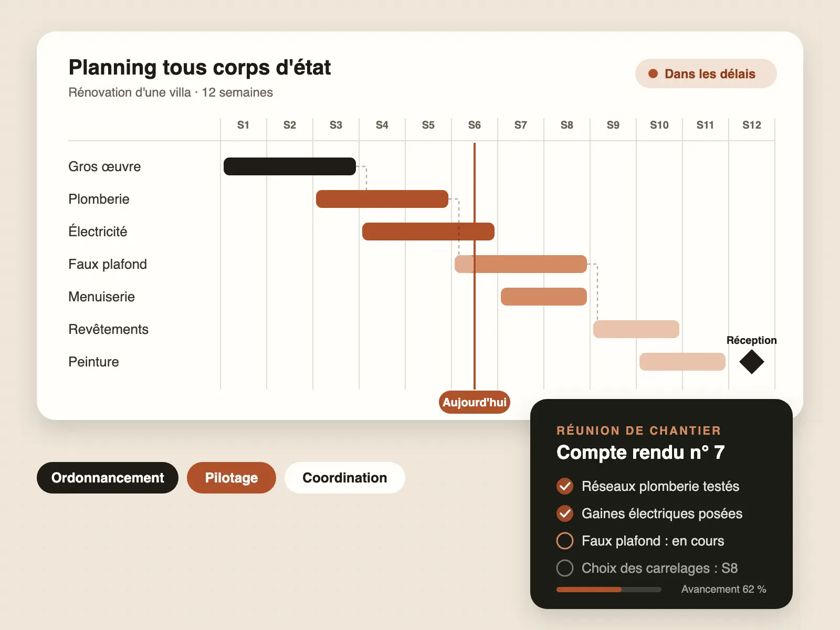Switch to the Pilotage tab

click(x=232, y=478)
